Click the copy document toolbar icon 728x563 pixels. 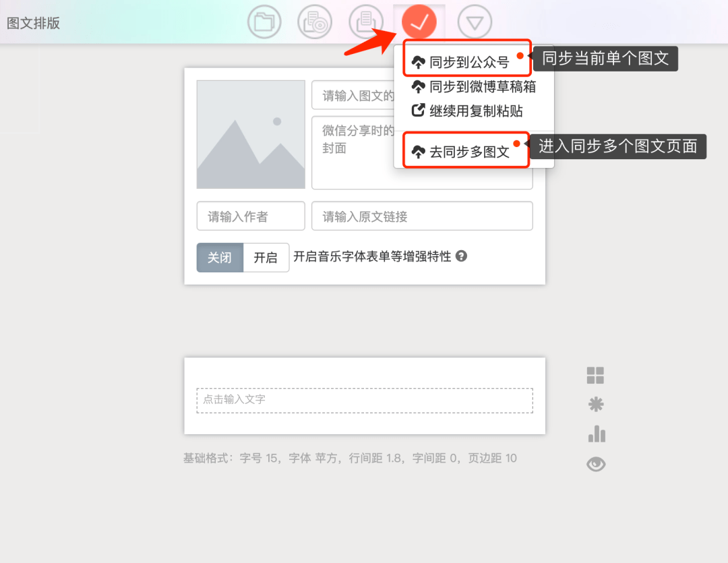pos(366,22)
